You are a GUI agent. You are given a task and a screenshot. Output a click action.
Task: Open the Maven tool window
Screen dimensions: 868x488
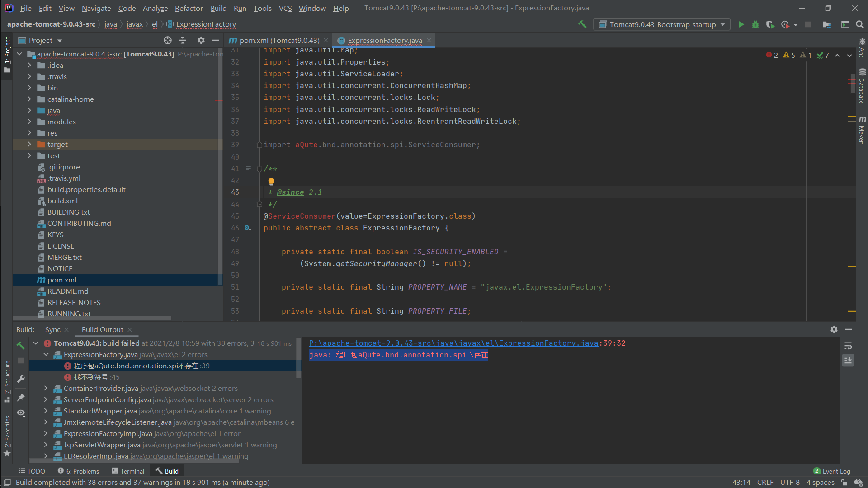tap(862, 131)
